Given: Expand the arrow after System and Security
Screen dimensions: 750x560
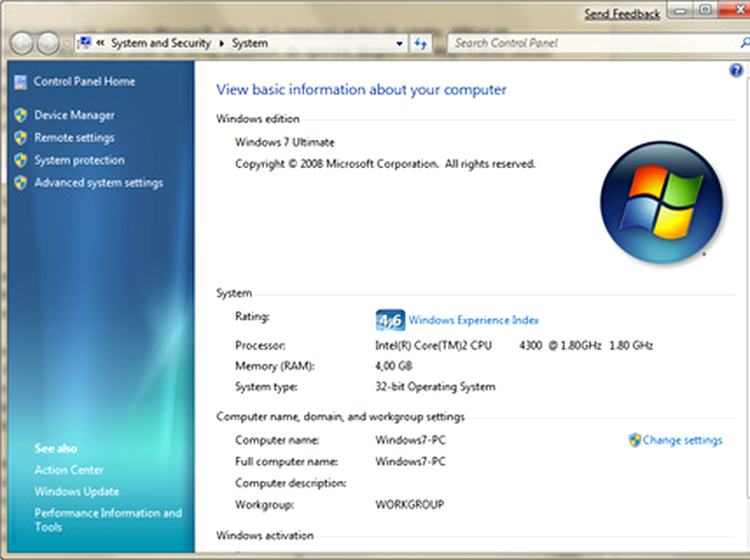Looking at the screenshot, I should click(x=221, y=44).
